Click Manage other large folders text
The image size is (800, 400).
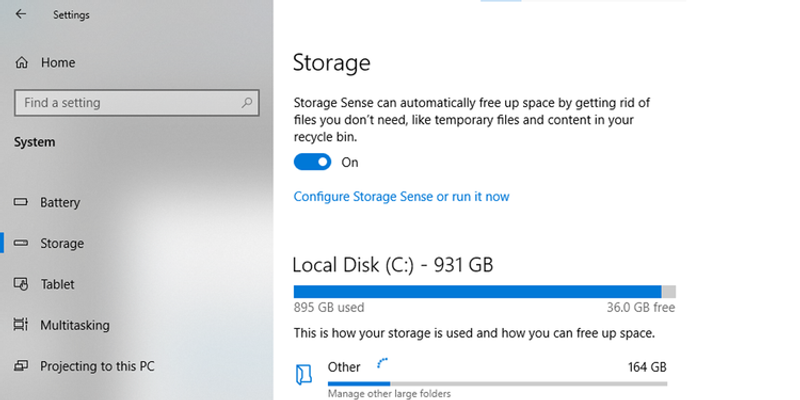coord(389,394)
